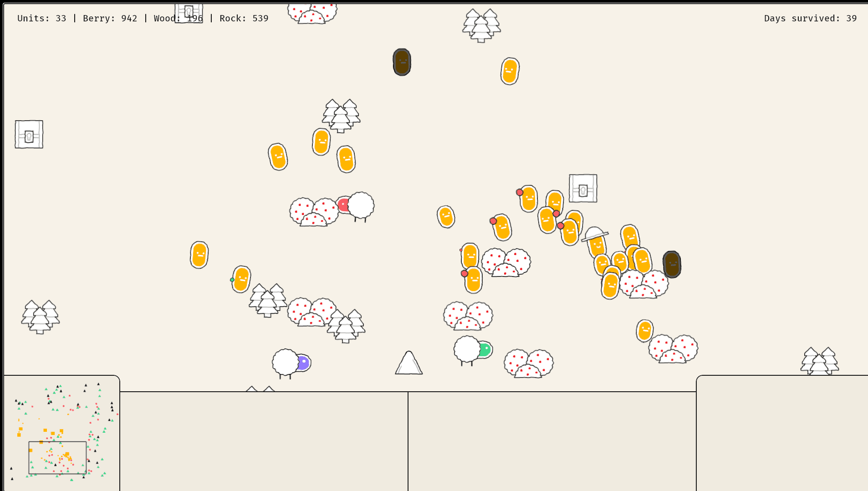
Task: Select the yellow unit wearing a hat
Action: [x=596, y=242]
